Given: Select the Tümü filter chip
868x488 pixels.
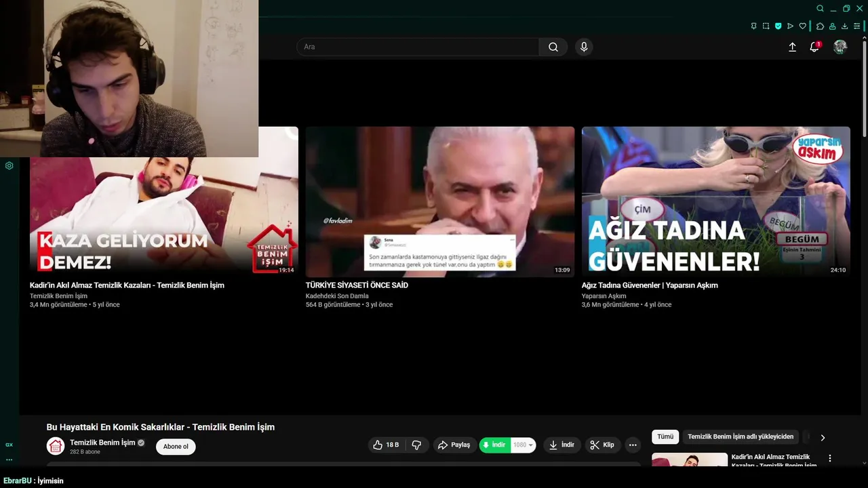Looking at the screenshot, I should pyautogui.click(x=665, y=436).
